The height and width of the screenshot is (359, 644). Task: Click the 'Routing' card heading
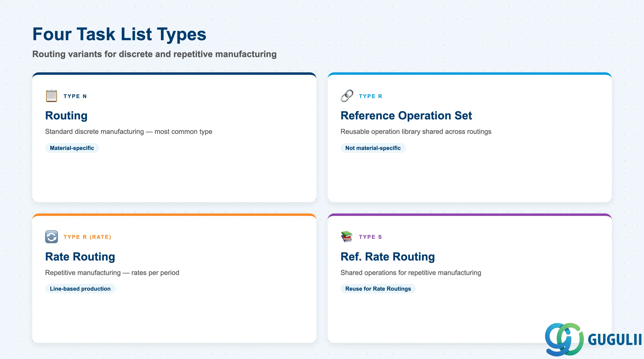click(66, 116)
